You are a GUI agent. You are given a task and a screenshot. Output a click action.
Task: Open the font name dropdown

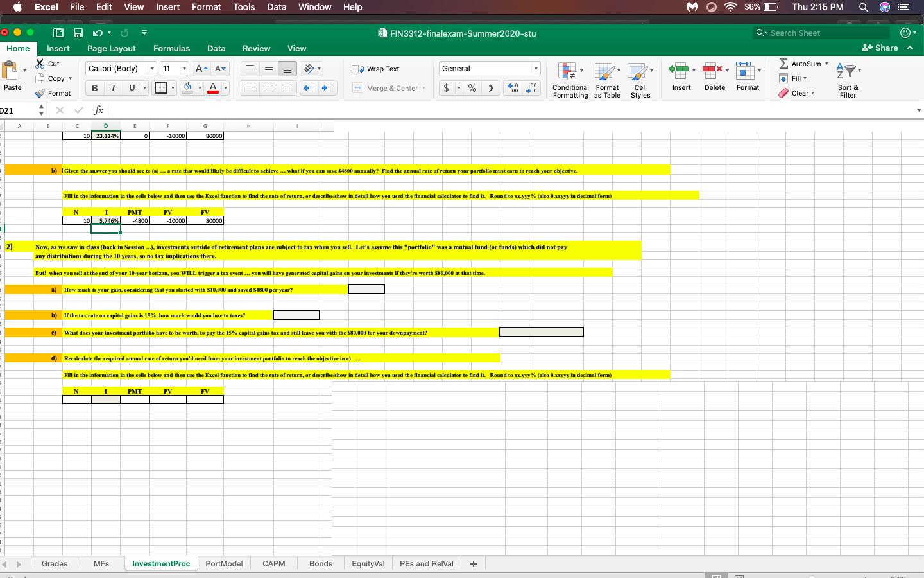(x=152, y=69)
